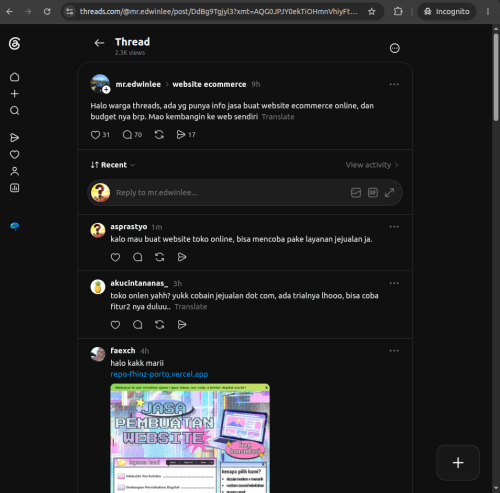The width and height of the screenshot is (500, 493).
Task: Follow mr.edwinlee via the avatar plus badge
Action: (x=106, y=89)
